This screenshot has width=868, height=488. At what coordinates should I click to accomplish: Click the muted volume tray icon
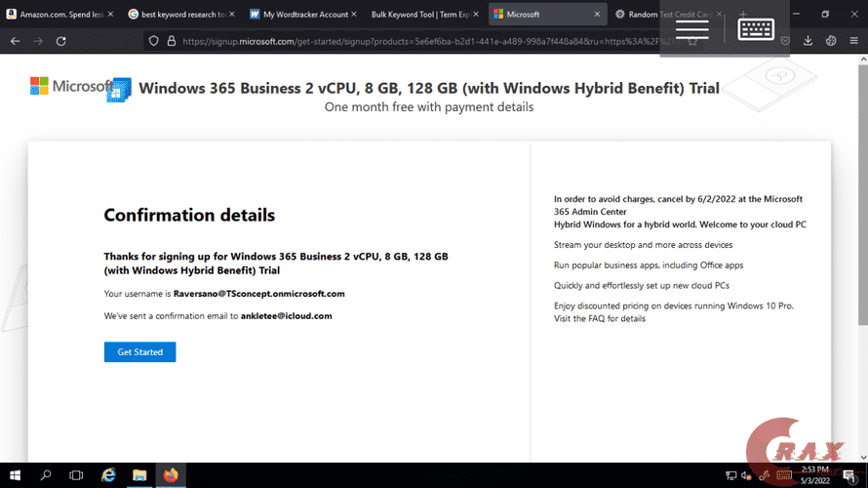[x=747, y=475]
